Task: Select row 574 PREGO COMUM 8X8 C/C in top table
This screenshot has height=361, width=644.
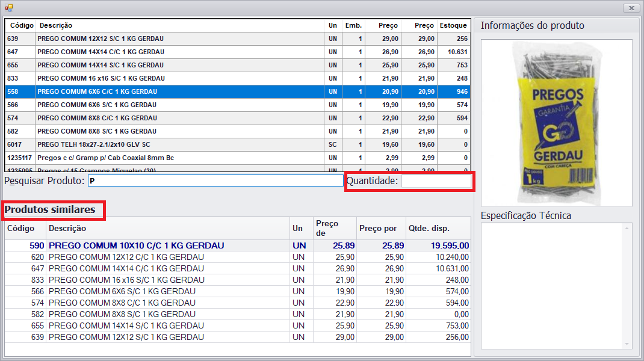Action: click(237, 118)
